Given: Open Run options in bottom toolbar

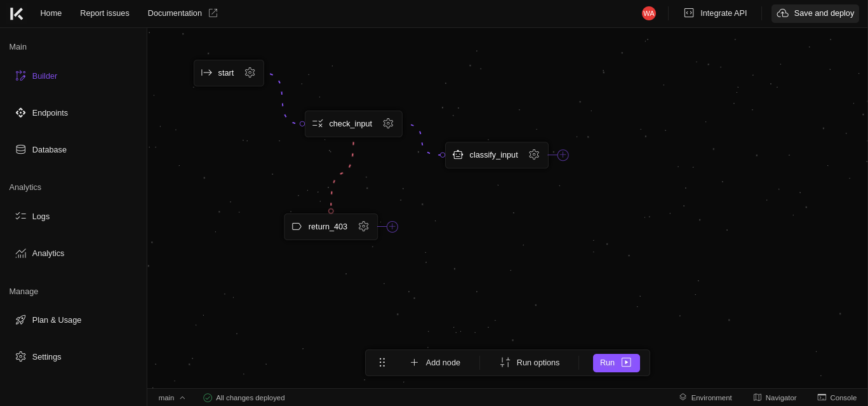Looking at the screenshot, I should pos(530,363).
